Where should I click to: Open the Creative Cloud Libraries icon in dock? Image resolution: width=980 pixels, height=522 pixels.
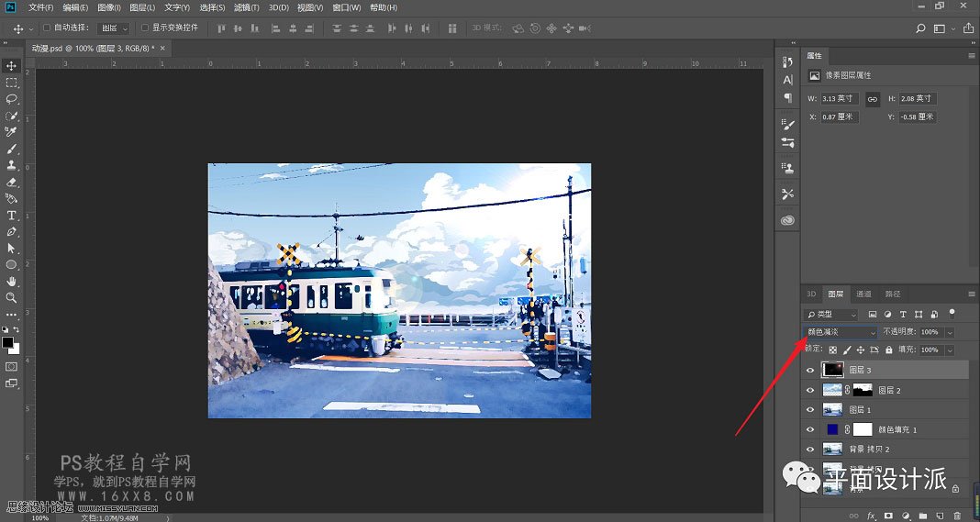coord(787,221)
